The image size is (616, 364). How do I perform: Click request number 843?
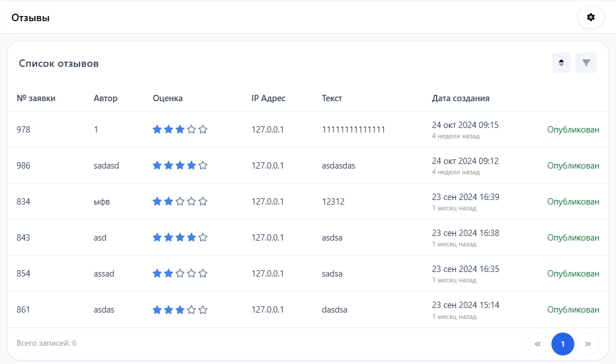[23, 238]
